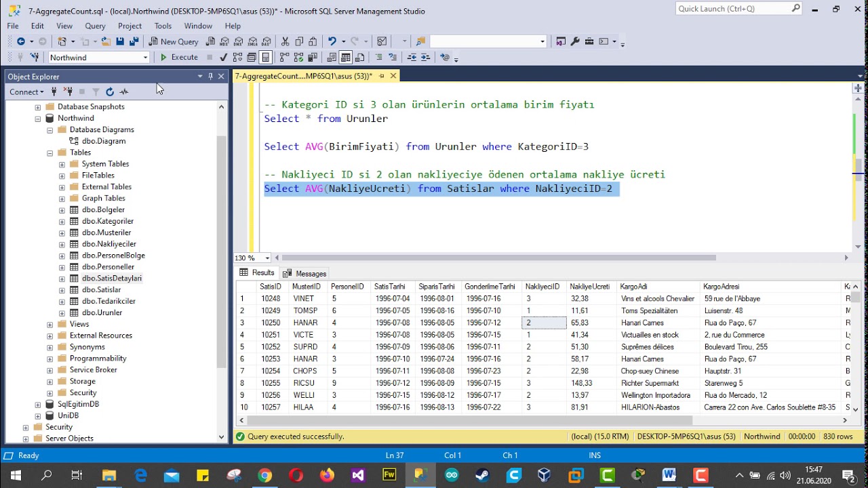Expand the Programmability node

click(50, 359)
